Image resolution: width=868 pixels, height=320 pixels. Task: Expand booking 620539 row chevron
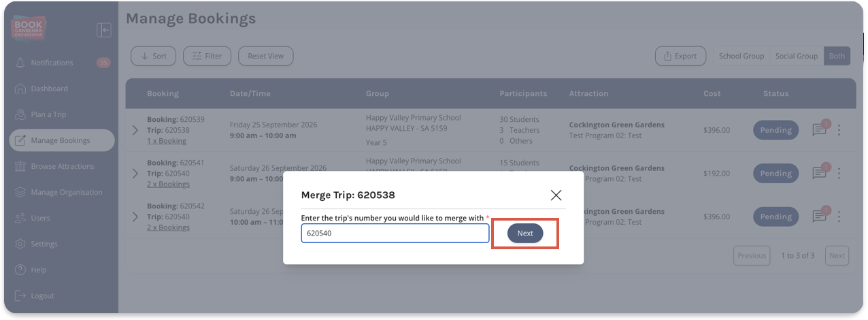coord(135,130)
